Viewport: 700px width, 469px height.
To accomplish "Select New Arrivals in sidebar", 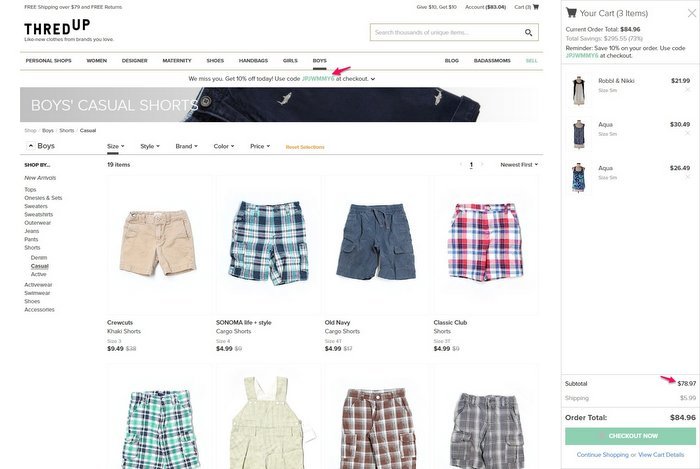I will 40,178.
